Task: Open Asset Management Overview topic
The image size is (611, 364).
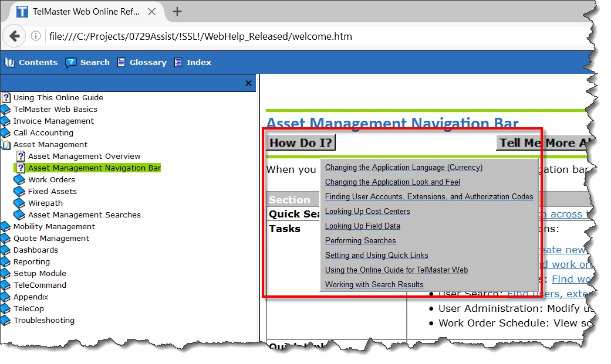Action: (84, 156)
